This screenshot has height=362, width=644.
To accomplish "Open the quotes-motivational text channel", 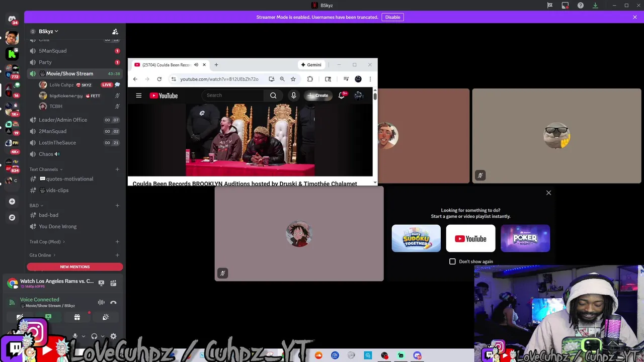I will tap(74, 179).
